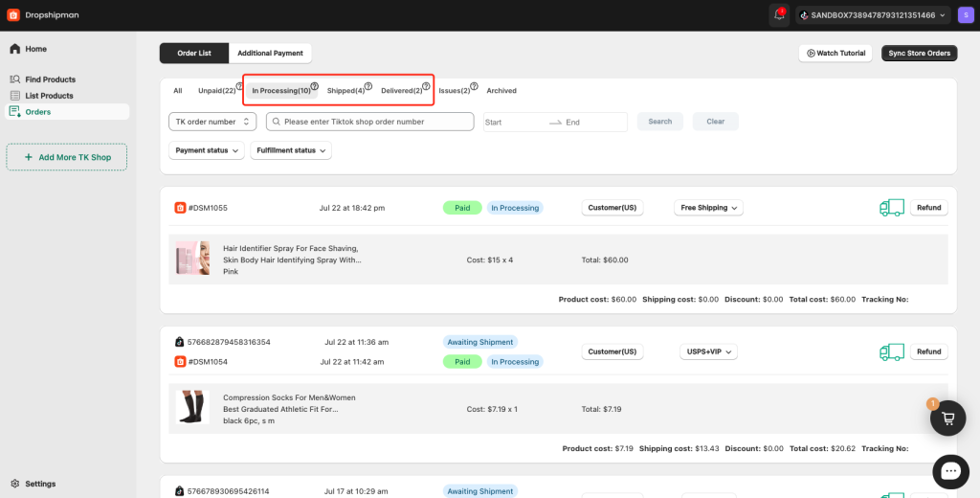Click Customer(US) on order #DSM1054
This screenshot has height=498, width=980.
[x=612, y=351]
